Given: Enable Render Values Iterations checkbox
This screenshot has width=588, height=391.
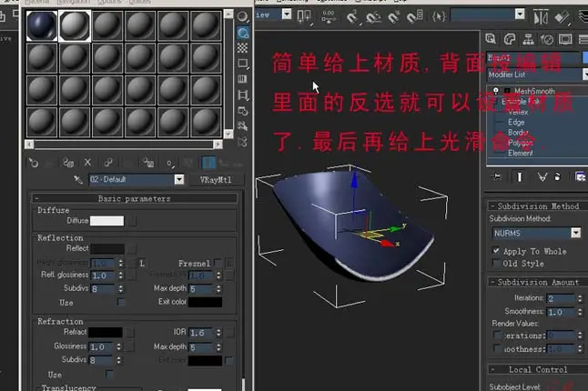Looking at the screenshot, I should 497,335.
